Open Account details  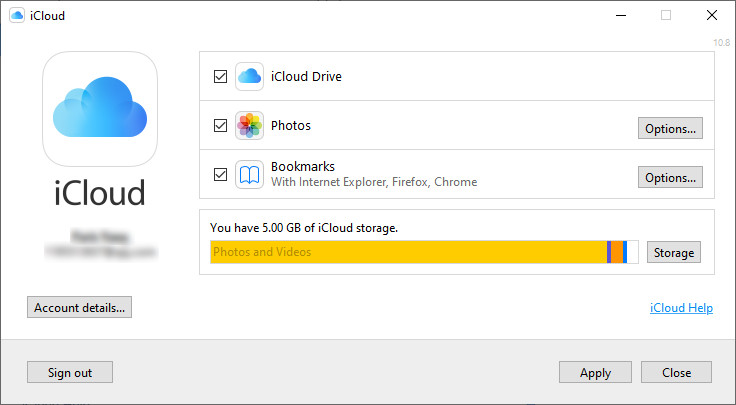[79, 307]
